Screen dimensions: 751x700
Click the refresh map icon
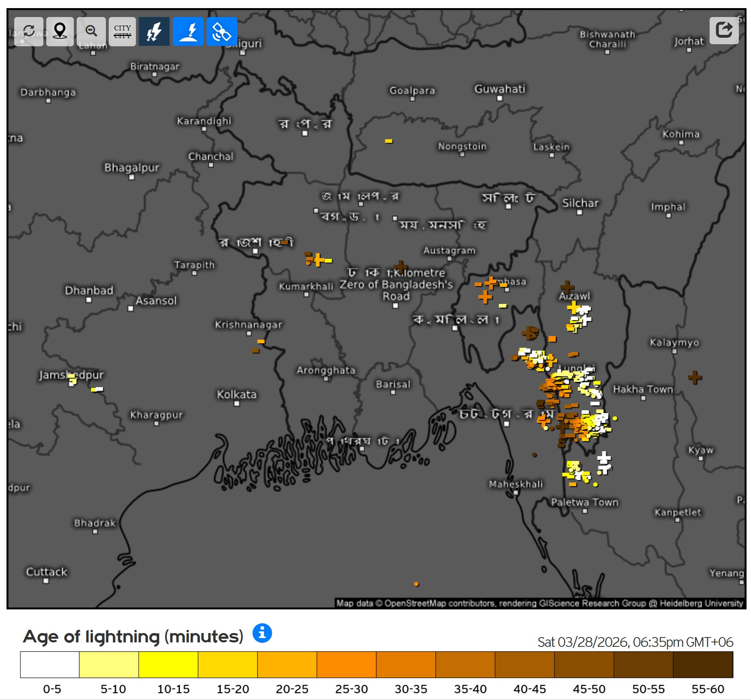(x=28, y=31)
